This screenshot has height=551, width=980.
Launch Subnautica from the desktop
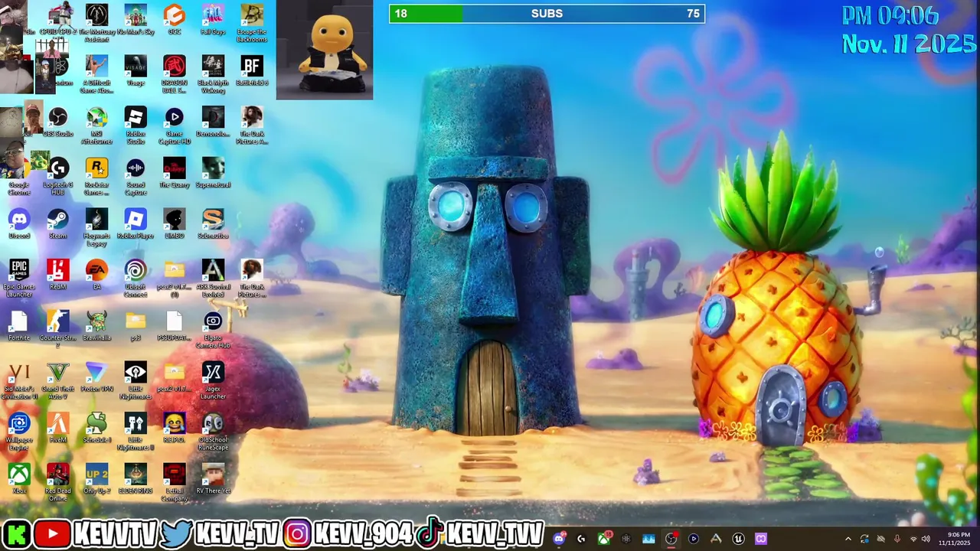[213, 224]
